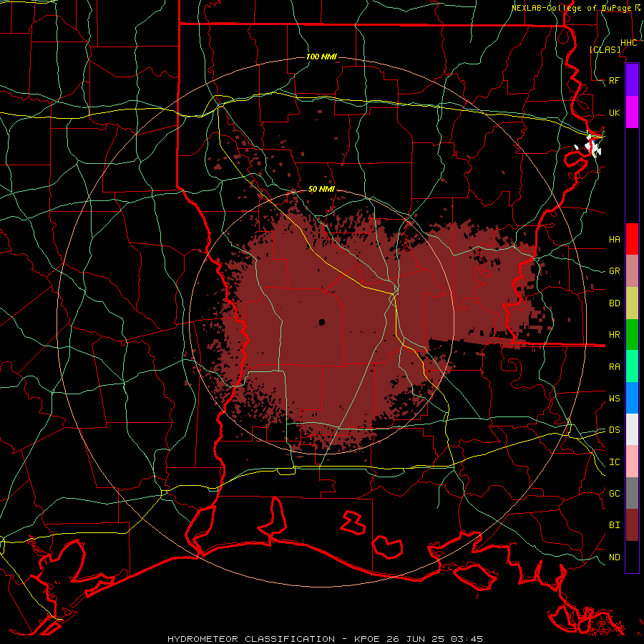Click the ND black legend swatch
The height and width of the screenshot is (644, 644).
(x=632, y=557)
